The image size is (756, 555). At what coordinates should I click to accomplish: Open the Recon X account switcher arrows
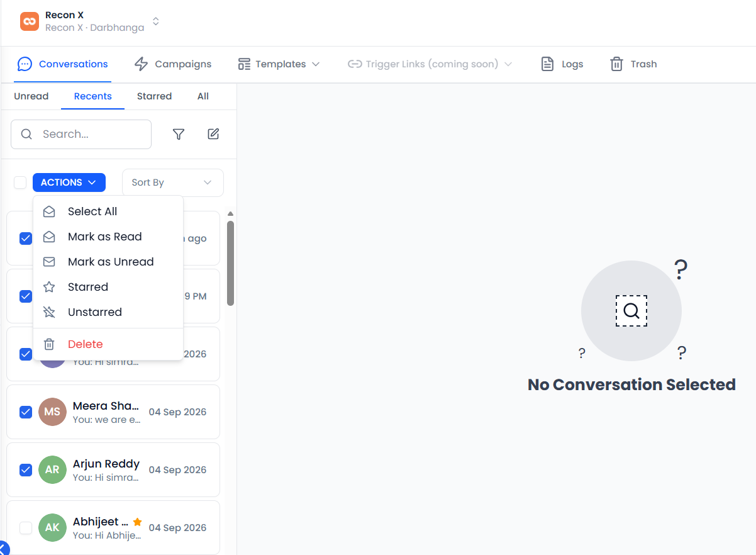[156, 21]
